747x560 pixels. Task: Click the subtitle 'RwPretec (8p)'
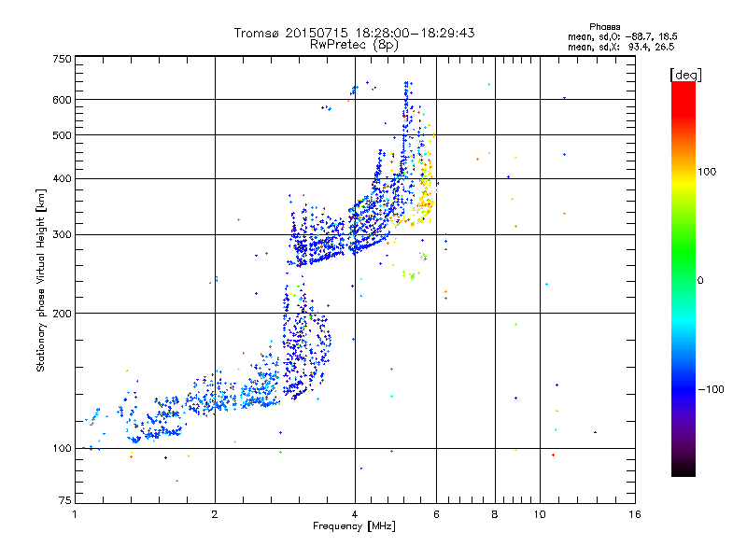coord(354,45)
